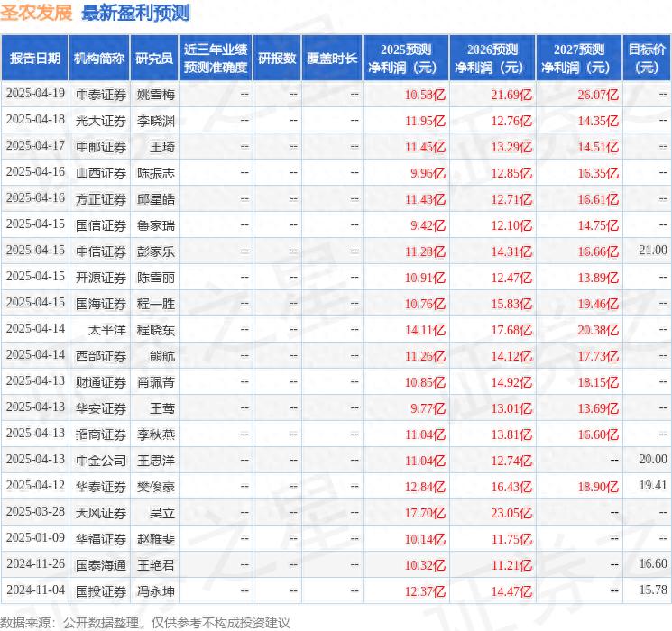Image resolution: width=672 pixels, height=631 pixels.
Task: Click researcher name 冯永坤
Action: pos(156,591)
